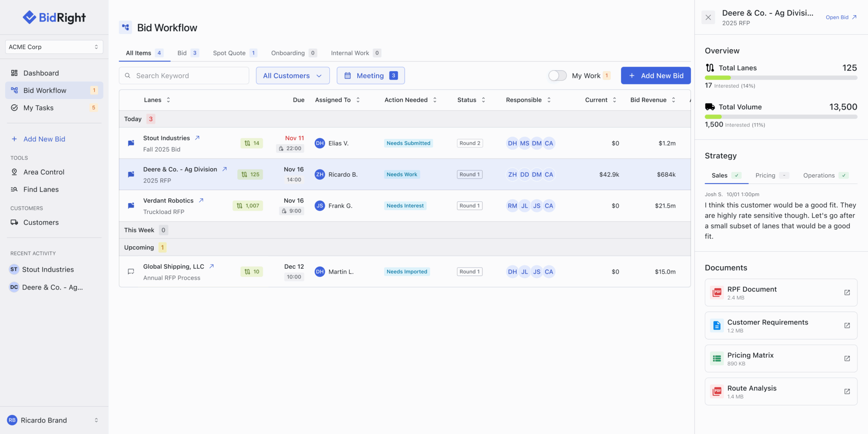
Task: Click the Dashboard grid icon in sidebar
Action: (x=14, y=73)
